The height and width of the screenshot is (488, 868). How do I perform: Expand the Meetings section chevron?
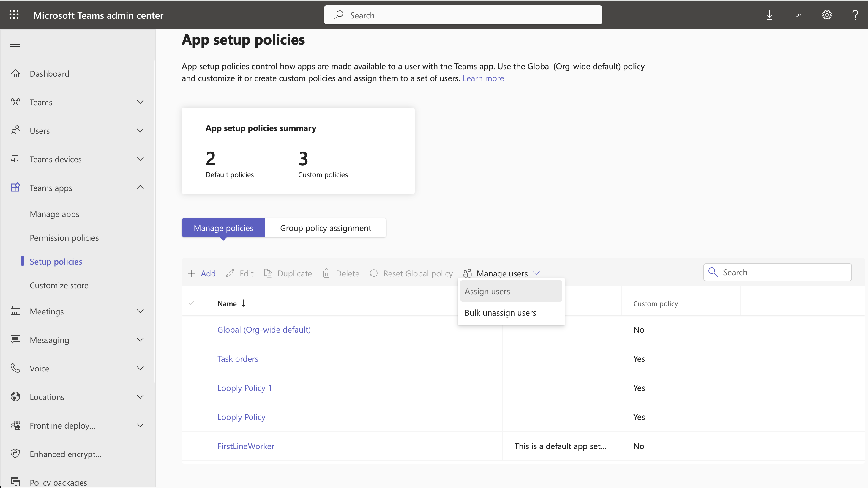point(140,311)
